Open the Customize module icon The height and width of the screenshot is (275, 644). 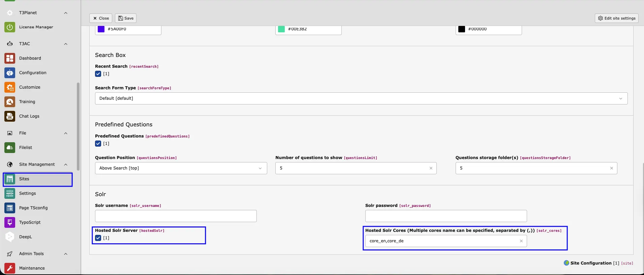[10, 87]
